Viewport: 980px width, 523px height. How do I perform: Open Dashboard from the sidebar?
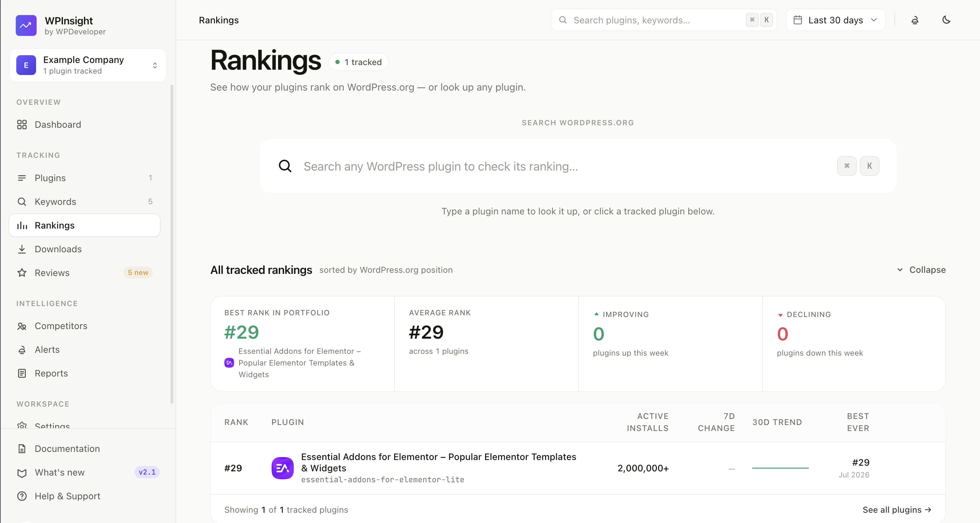click(85, 125)
